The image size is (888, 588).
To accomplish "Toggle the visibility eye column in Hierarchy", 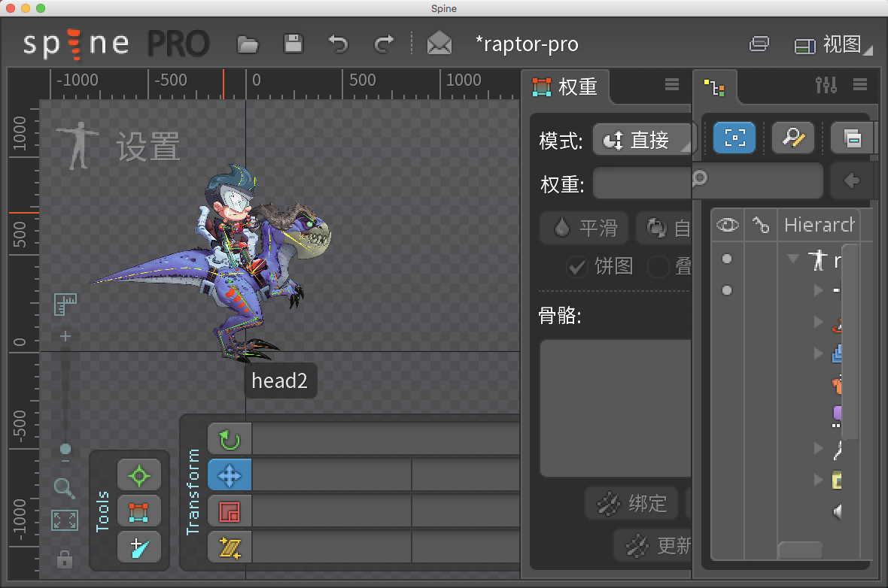I will click(727, 224).
